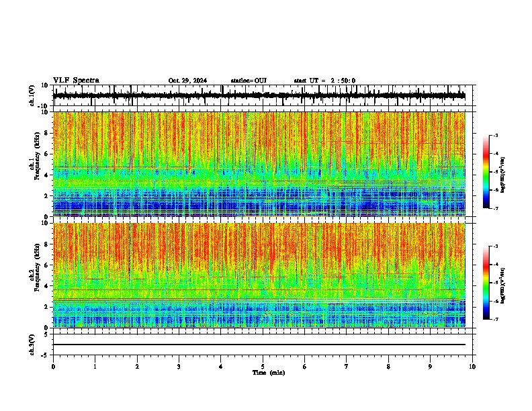Select the "start UT = 2:50:0" header text
The height and width of the screenshot is (411, 532).
324,81
